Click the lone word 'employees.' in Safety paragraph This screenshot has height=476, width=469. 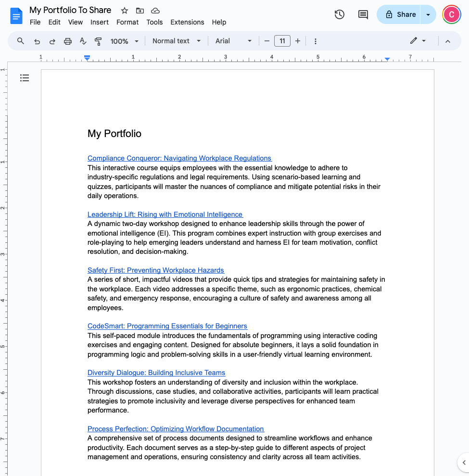105,308
